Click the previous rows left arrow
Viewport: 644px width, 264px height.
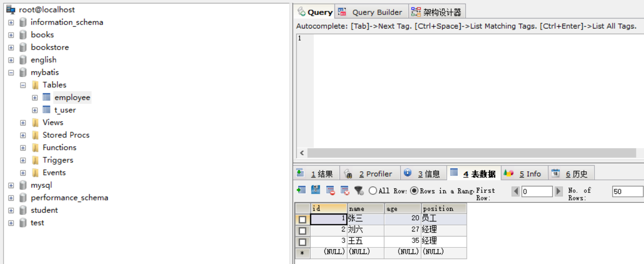click(x=516, y=191)
